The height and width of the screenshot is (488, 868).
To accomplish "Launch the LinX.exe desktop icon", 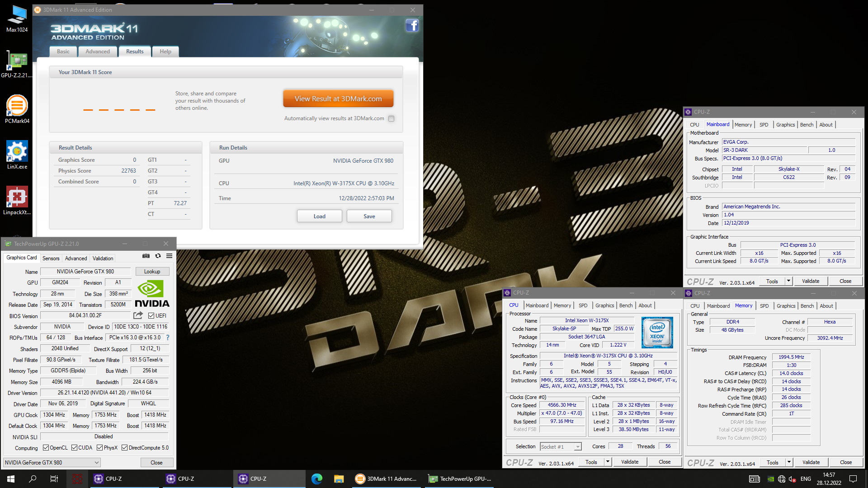I will [x=17, y=155].
